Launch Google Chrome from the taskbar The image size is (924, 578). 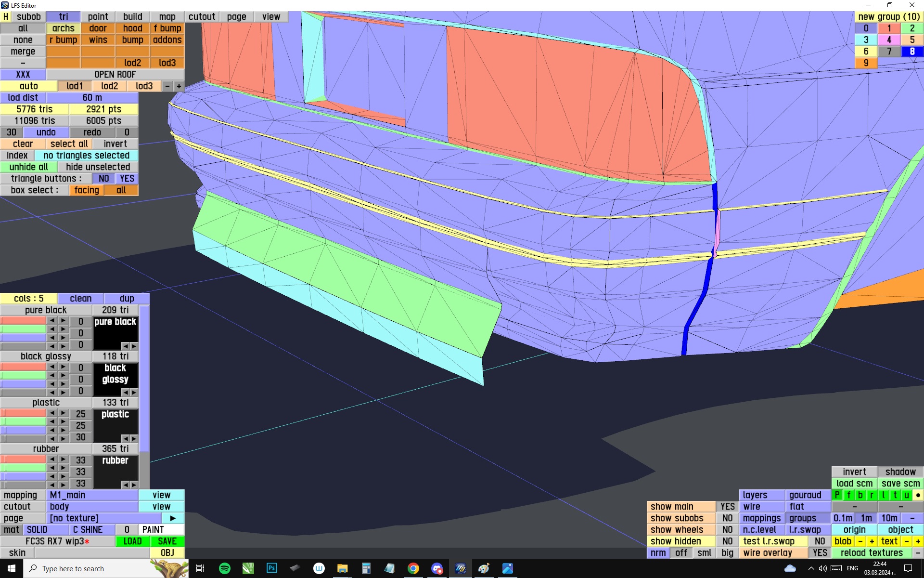tap(413, 568)
